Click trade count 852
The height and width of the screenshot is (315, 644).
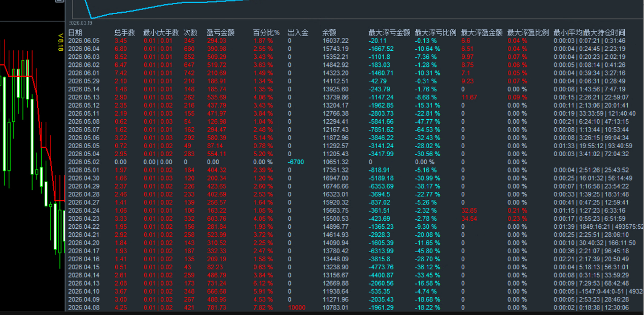(189, 57)
